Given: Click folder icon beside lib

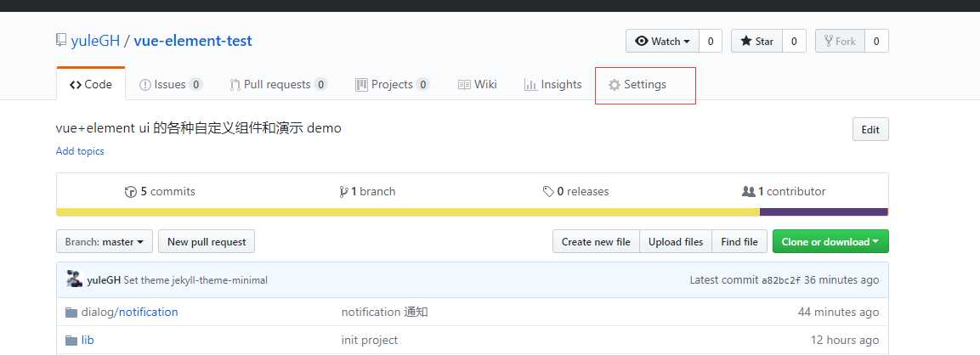Looking at the screenshot, I should [71, 340].
